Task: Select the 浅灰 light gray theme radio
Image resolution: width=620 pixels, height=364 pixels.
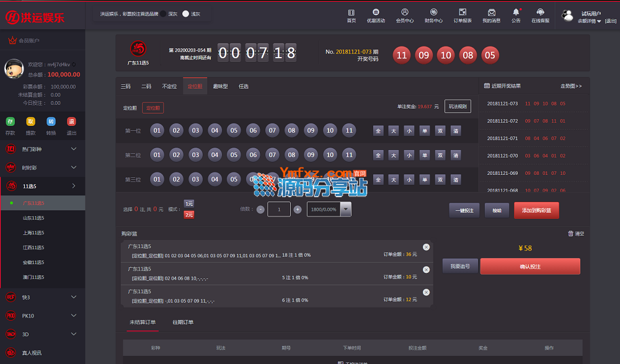Action: click(185, 14)
